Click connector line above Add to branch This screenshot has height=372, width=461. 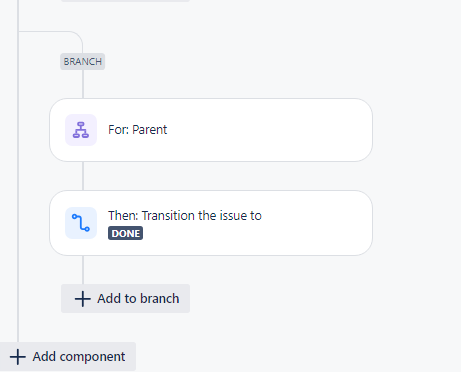[x=83, y=270]
